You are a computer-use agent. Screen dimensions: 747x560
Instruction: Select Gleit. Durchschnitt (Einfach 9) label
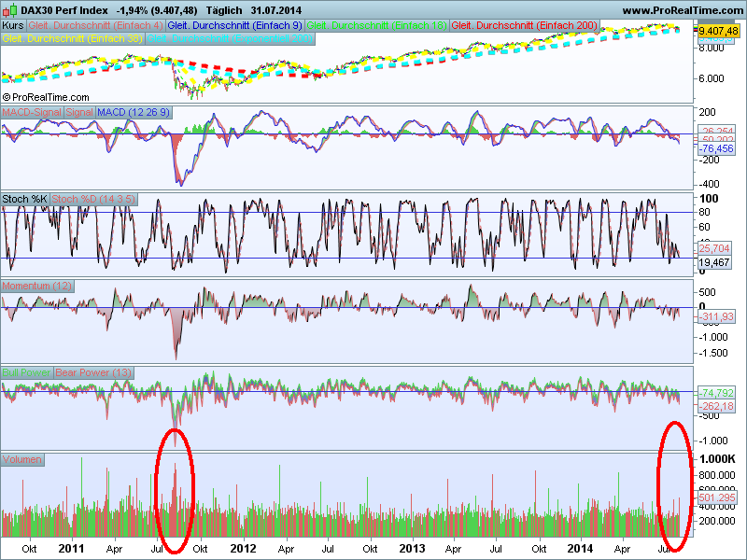pos(235,25)
